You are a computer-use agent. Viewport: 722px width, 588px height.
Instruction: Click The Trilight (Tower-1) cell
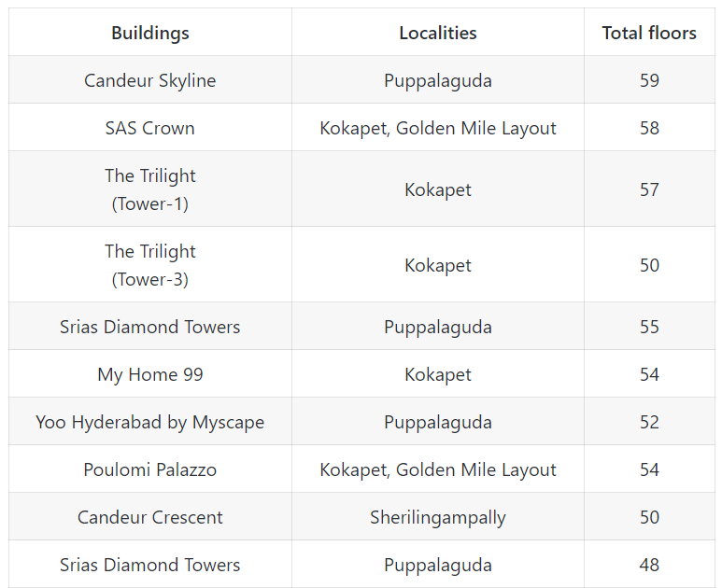tap(149, 189)
